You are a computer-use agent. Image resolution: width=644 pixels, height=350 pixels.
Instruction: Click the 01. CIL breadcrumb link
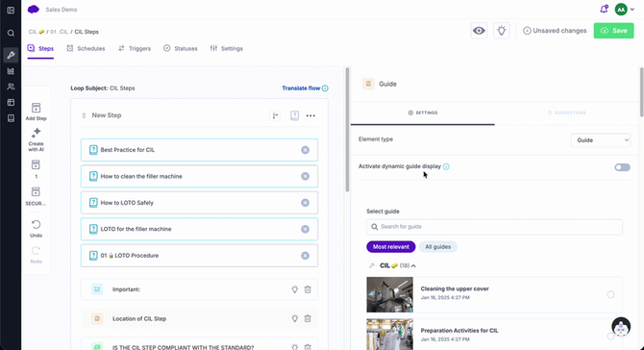pos(60,32)
